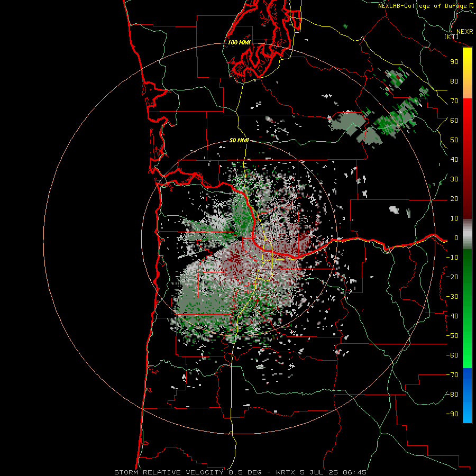
Task: Click the 5 JUL 25 date text
Action: click(x=319, y=472)
